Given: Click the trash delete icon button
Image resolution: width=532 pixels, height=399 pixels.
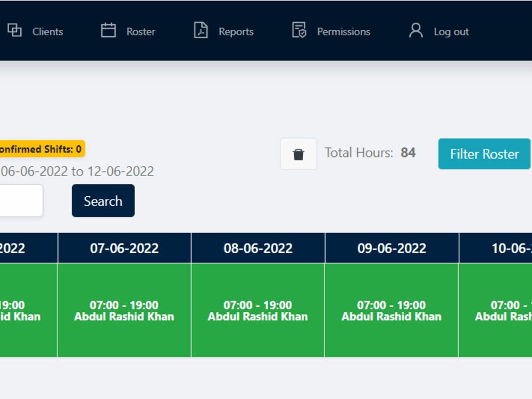Looking at the screenshot, I should coord(298,154).
